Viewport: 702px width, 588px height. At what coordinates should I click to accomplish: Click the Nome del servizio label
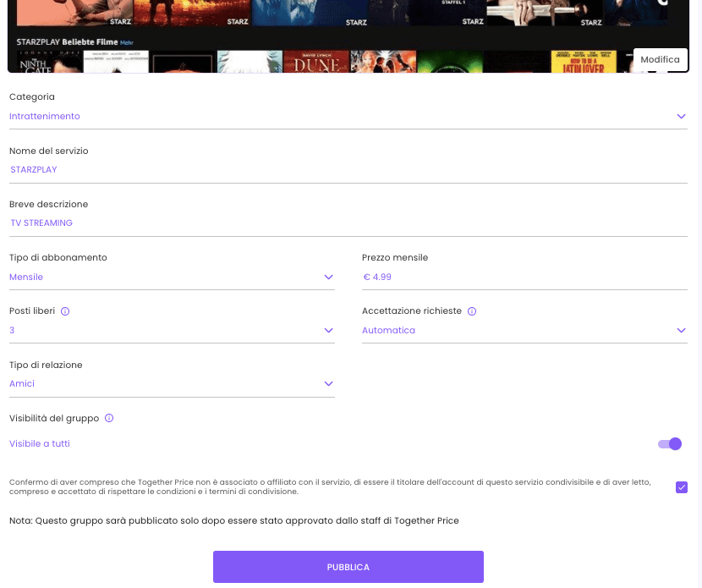click(x=49, y=151)
